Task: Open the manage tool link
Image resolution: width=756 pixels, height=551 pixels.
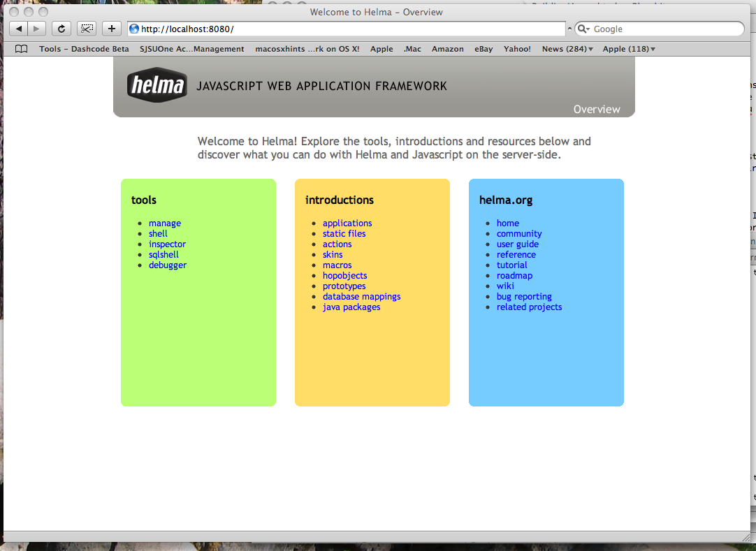Action: coord(165,223)
